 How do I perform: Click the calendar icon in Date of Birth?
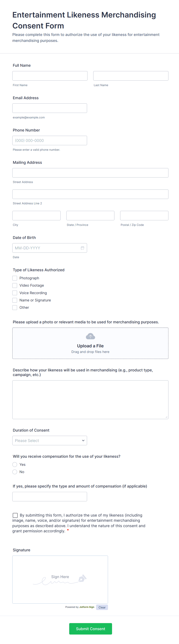tap(82, 248)
